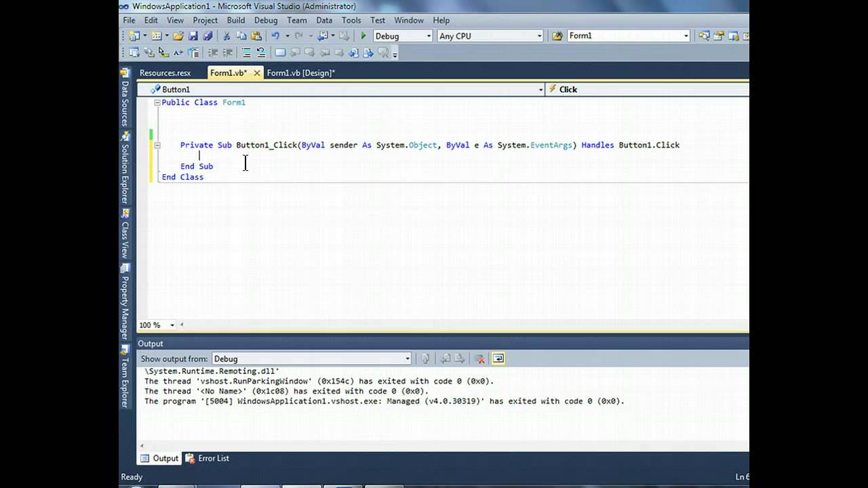Click the Display Quick Info icon
The image size is (868, 488).
point(163,52)
